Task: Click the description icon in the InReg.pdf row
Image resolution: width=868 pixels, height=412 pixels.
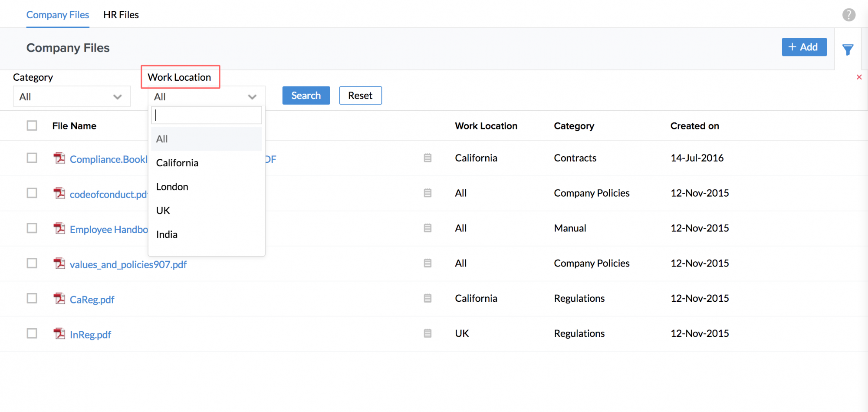Action: (427, 333)
